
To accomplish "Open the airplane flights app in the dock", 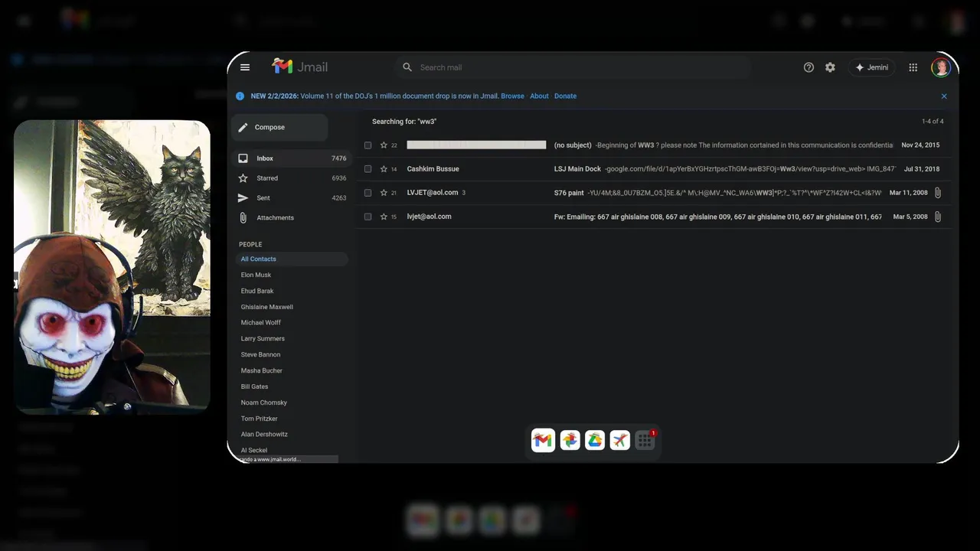I will click(x=620, y=440).
